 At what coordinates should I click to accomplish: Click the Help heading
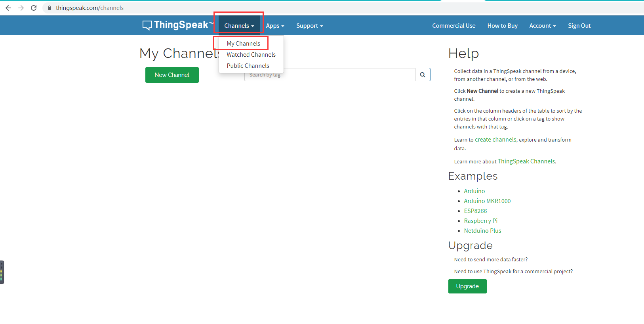point(463,53)
